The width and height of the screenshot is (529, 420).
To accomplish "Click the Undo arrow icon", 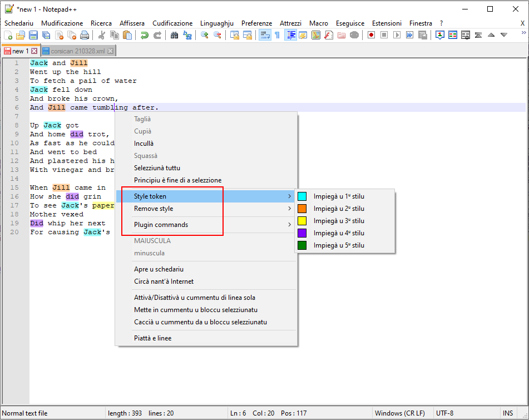I will [x=145, y=34].
